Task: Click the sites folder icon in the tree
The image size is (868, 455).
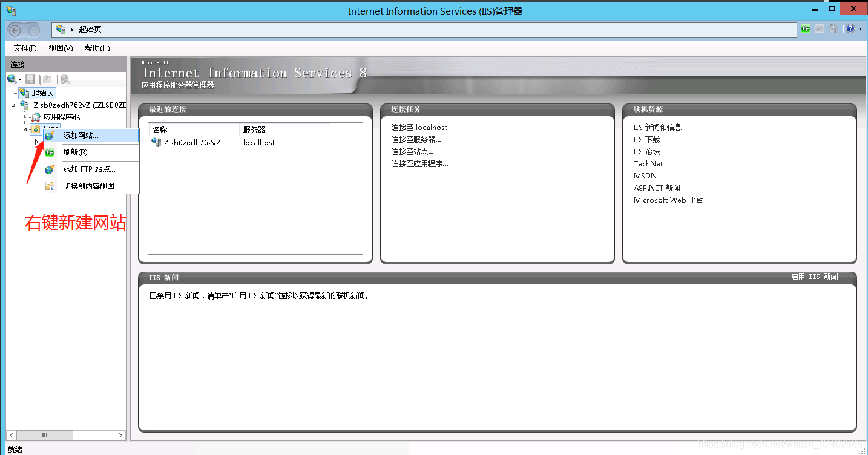Action: (x=36, y=129)
